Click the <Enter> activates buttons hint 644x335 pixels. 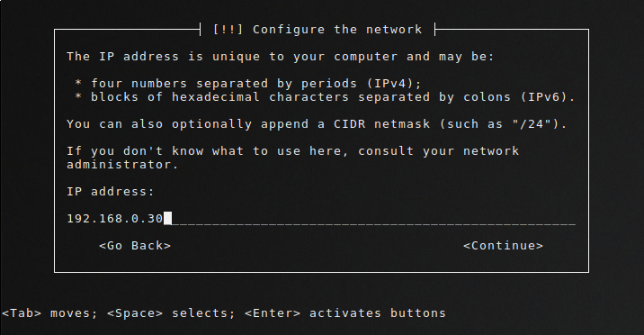[345, 312]
